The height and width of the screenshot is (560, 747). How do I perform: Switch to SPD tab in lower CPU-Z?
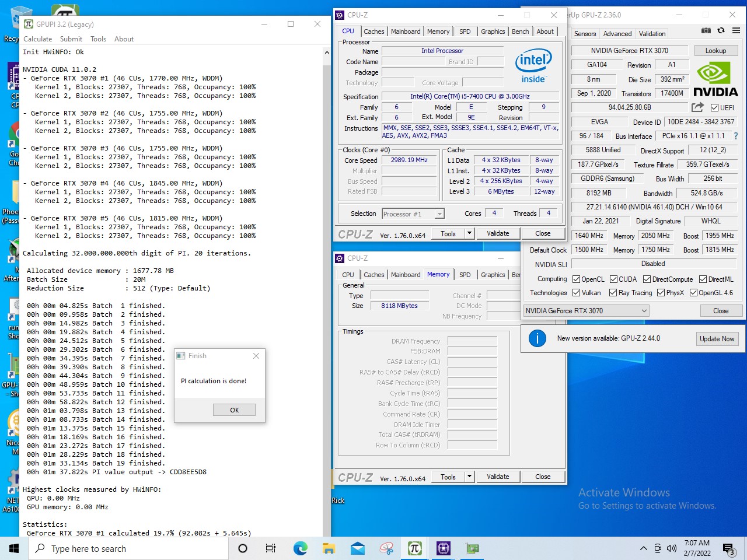point(465,275)
